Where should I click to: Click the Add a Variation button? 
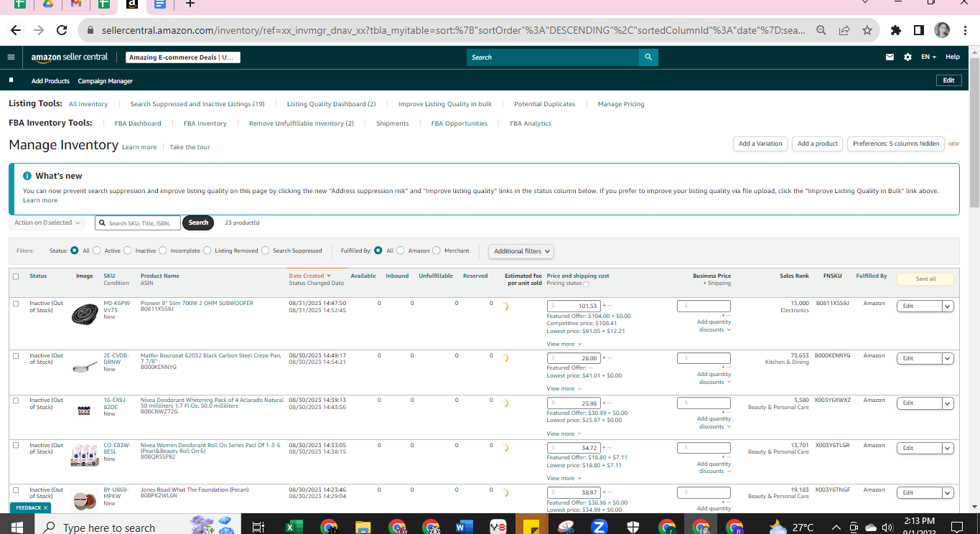coord(760,144)
